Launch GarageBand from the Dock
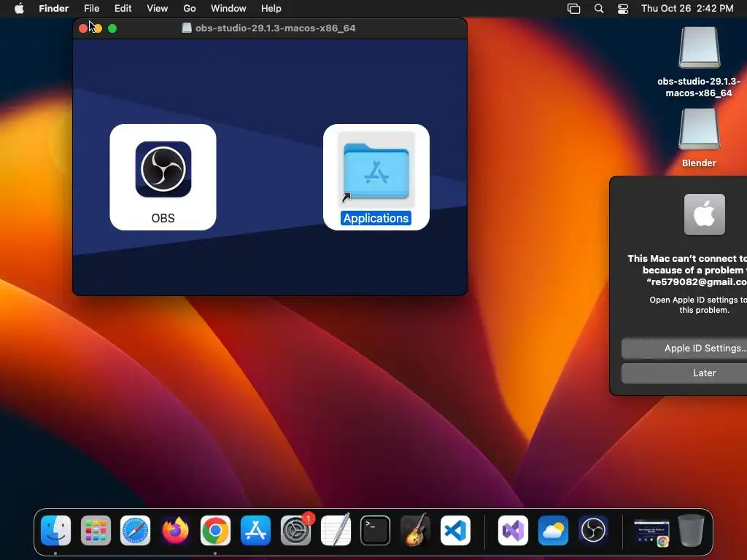This screenshot has height=560, width=747. (x=415, y=531)
